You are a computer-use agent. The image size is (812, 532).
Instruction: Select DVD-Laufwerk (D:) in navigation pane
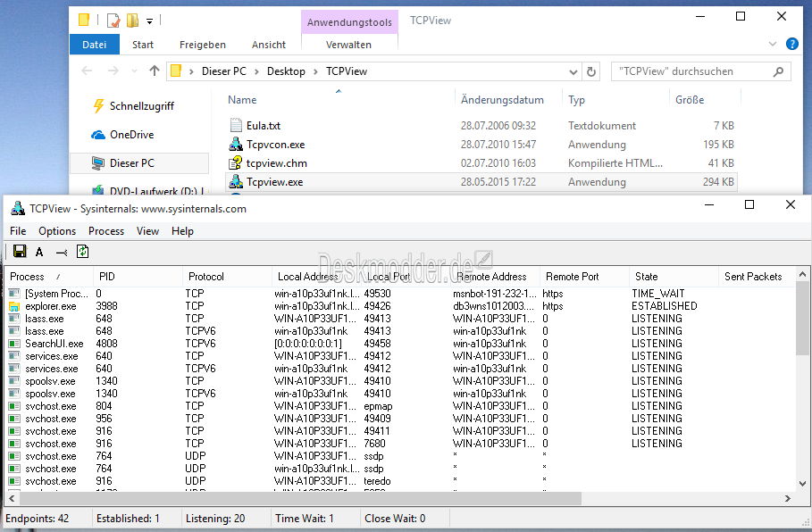149,191
